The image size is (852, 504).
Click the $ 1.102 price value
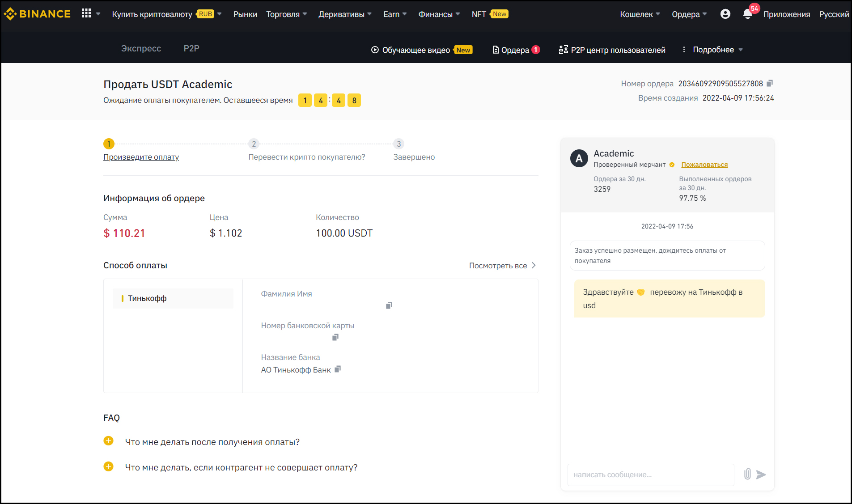(x=226, y=233)
